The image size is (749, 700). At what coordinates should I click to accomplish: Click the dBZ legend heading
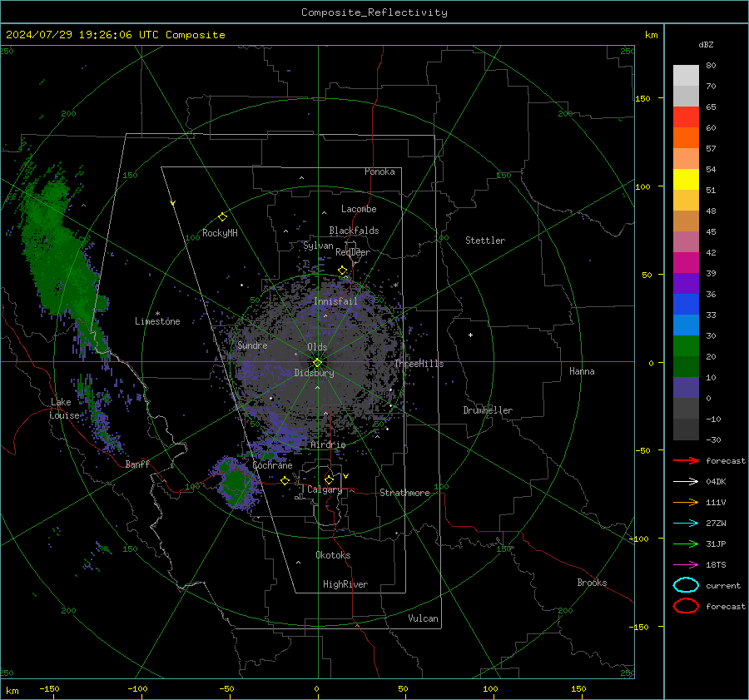706,44
